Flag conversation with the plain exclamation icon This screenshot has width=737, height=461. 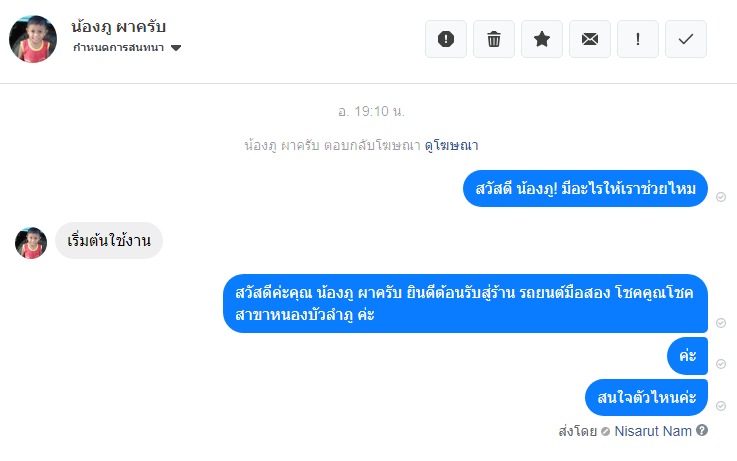pos(638,39)
